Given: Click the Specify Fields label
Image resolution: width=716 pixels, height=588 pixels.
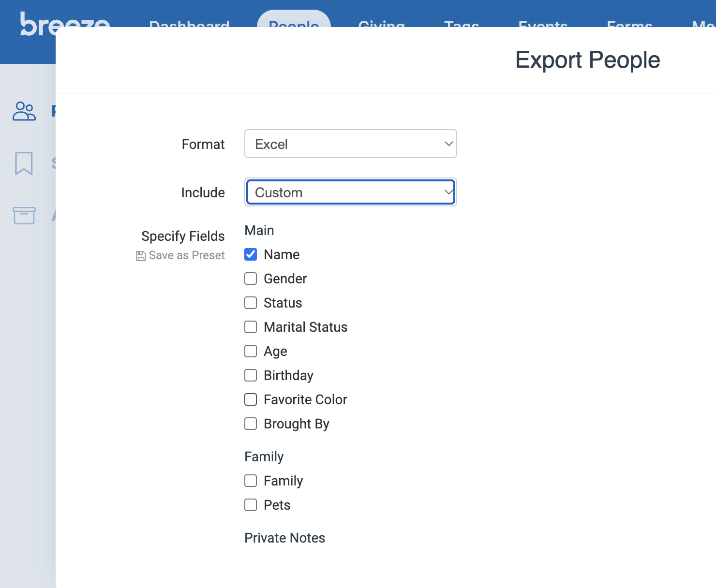Looking at the screenshot, I should point(183,236).
